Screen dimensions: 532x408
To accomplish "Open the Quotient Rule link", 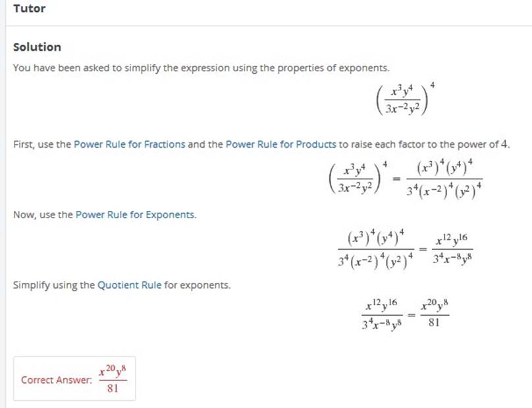I will (x=129, y=285).
